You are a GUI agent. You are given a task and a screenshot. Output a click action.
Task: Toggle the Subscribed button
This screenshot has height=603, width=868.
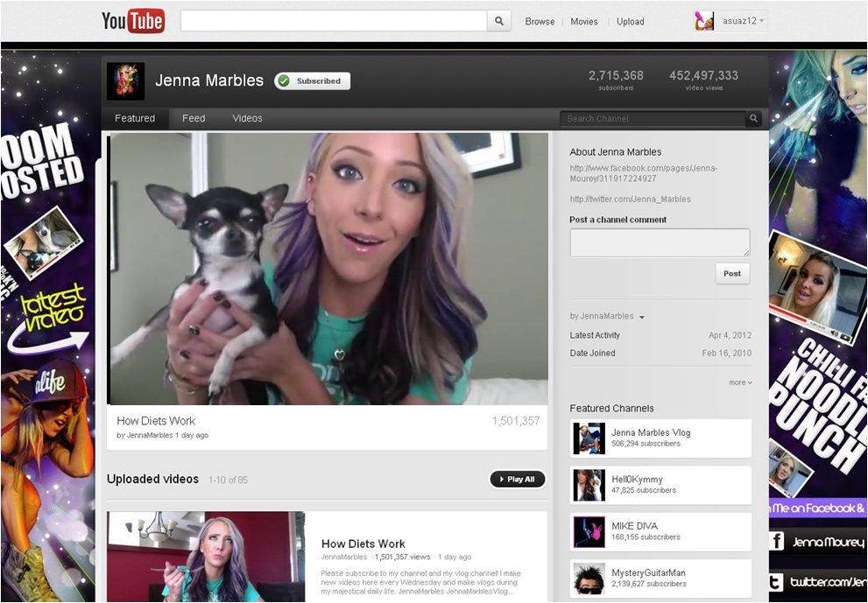(313, 81)
